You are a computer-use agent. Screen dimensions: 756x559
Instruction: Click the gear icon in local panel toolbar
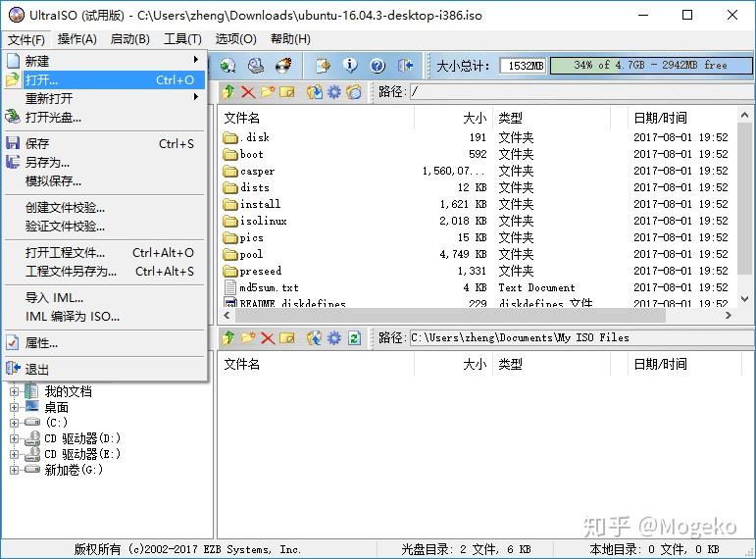coord(333,338)
